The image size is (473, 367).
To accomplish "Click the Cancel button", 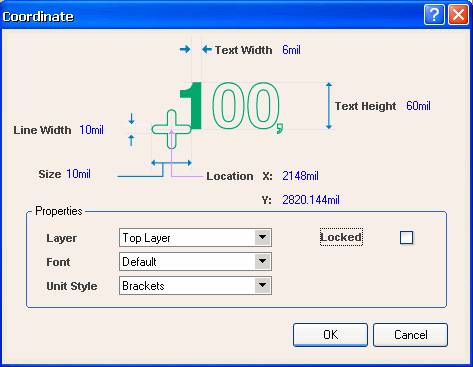I will click(x=410, y=335).
